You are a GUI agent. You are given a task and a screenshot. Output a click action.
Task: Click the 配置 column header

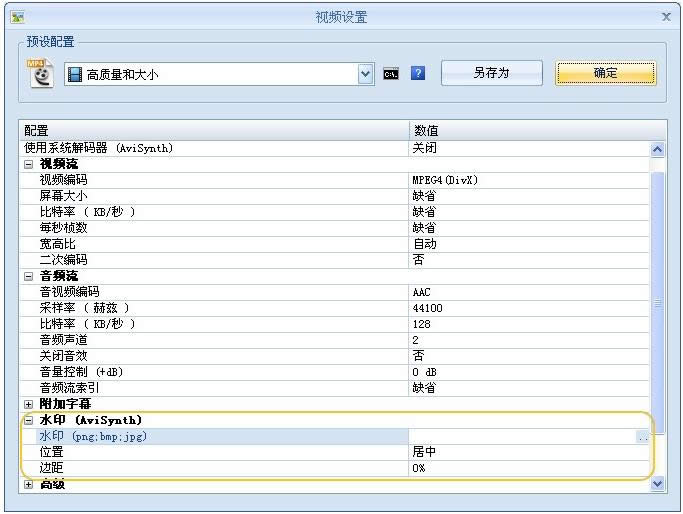(215, 131)
